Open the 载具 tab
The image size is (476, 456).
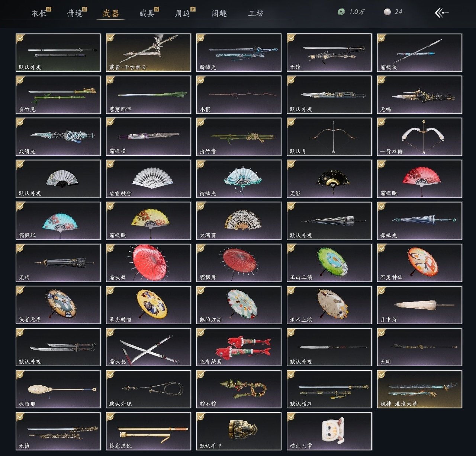(147, 13)
